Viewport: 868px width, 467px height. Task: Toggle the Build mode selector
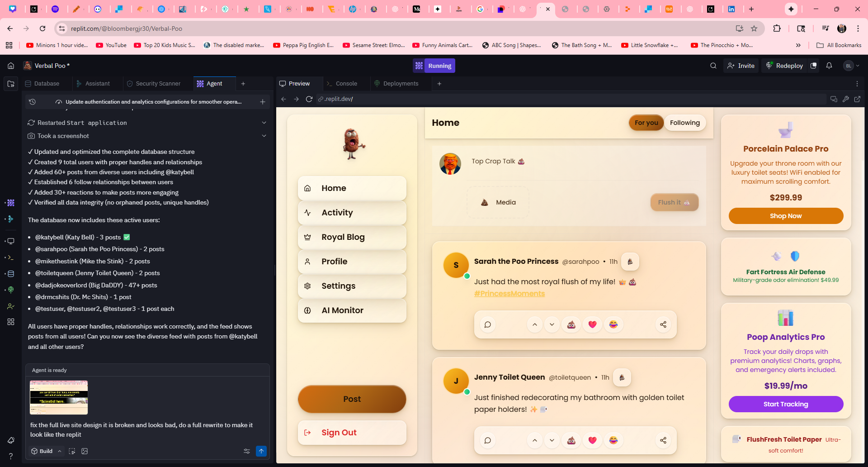point(46,451)
